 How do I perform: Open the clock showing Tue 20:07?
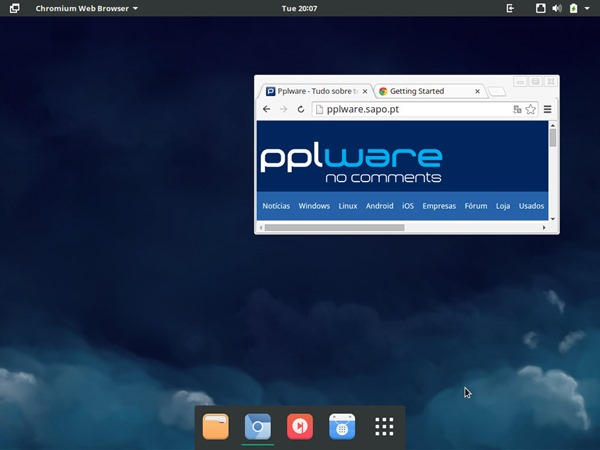299,8
